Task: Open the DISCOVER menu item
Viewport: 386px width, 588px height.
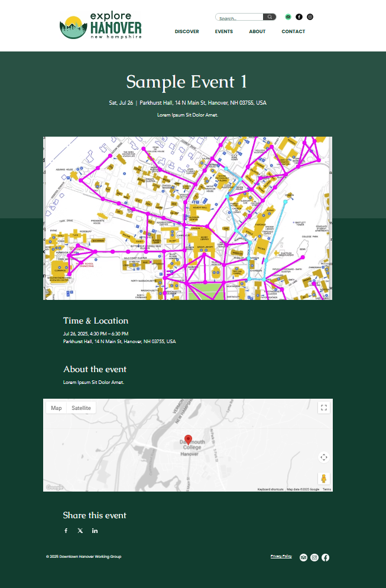Action: (187, 31)
